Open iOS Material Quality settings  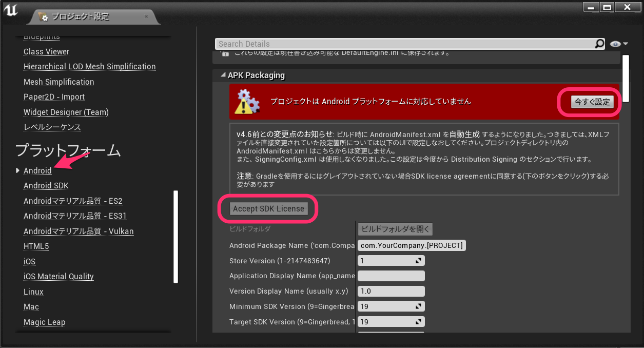[58, 277]
